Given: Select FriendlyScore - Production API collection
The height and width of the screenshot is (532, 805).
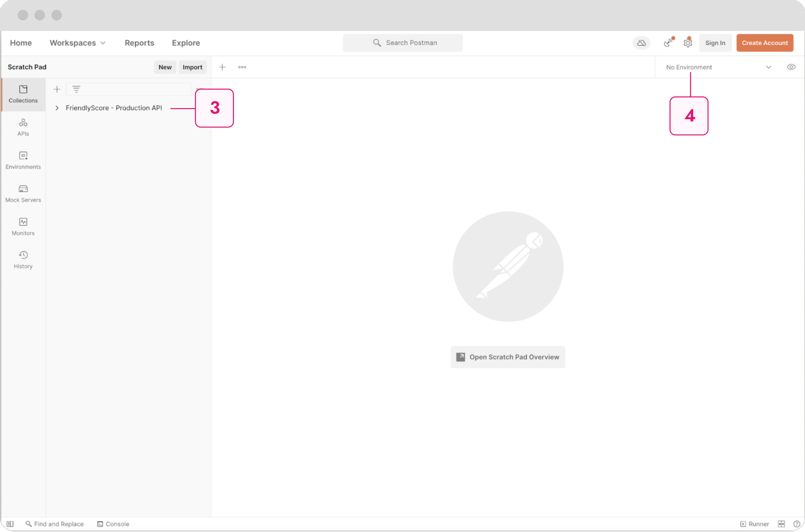Looking at the screenshot, I should [x=114, y=108].
